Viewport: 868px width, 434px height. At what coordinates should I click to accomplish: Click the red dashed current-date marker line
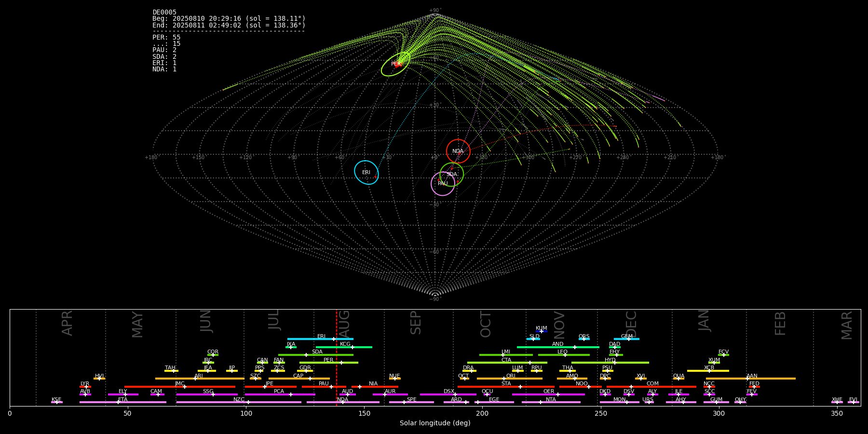click(337, 357)
